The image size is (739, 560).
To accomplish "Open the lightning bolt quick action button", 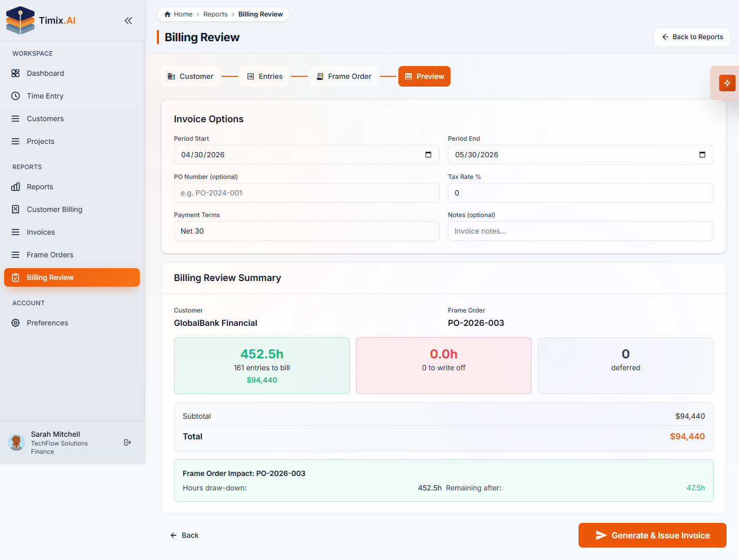I will pos(727,83).
